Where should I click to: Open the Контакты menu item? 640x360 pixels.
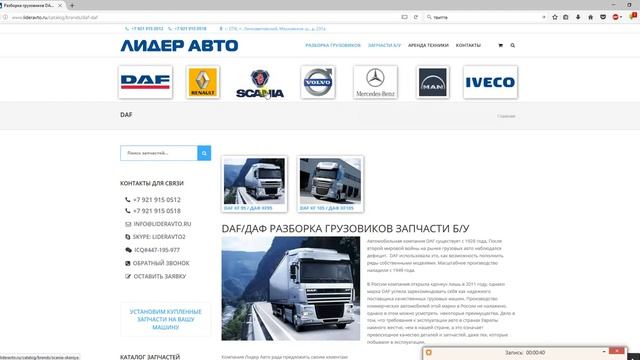(x=468, y=45)
